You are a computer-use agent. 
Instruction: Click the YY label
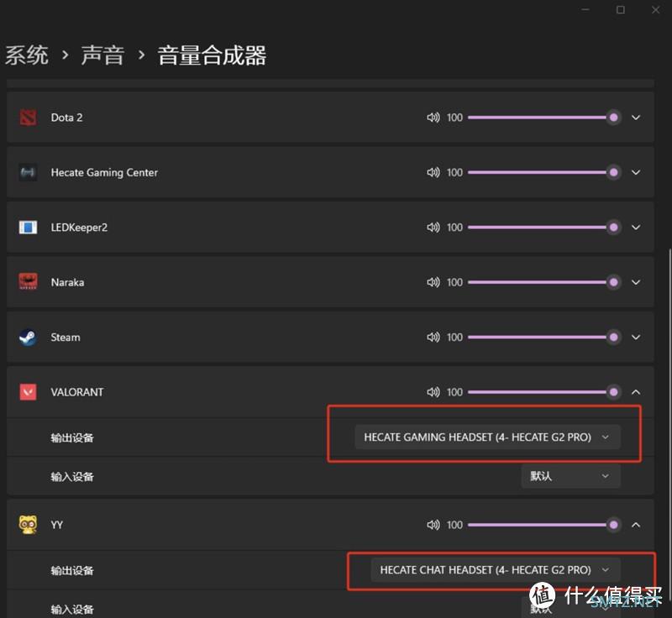coord(56,525)
